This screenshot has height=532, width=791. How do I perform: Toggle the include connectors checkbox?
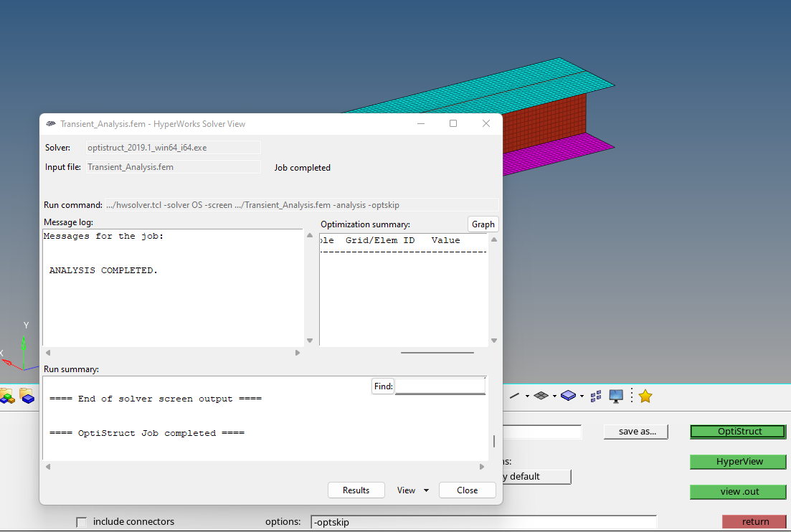(81, 522)
